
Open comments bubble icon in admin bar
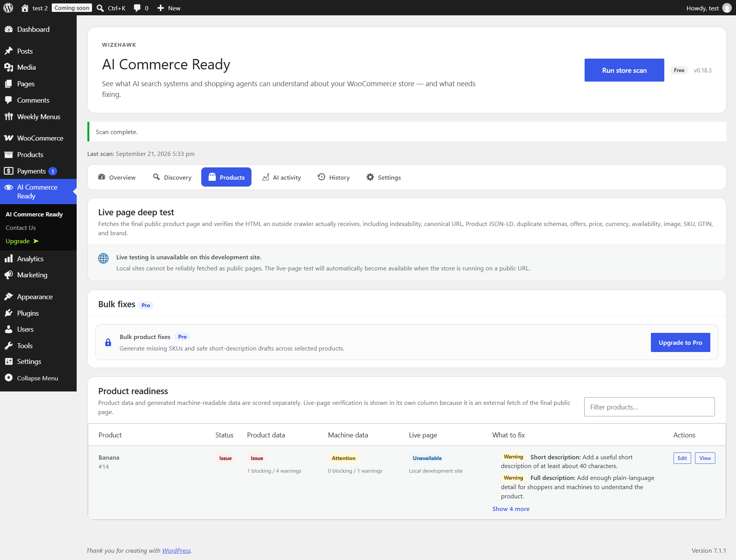[x=137, y=8]
